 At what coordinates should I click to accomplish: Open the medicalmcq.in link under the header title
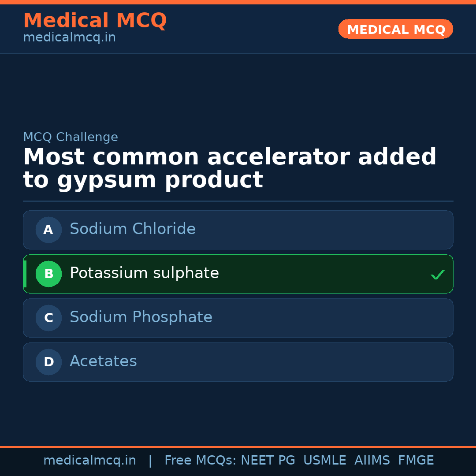point(69,37)
